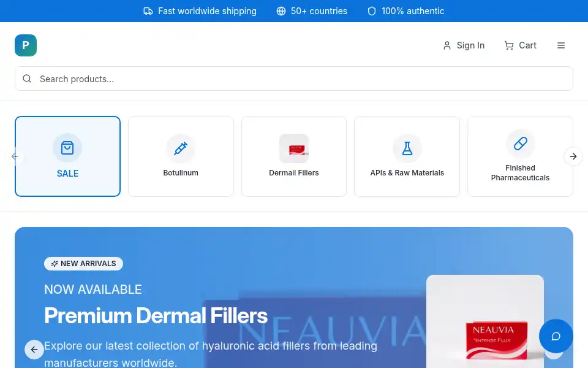This screenshot has height=368, width=588.
Task: Click the truck shipping icon
Action: pyautogui.click(x=148, y=11)
